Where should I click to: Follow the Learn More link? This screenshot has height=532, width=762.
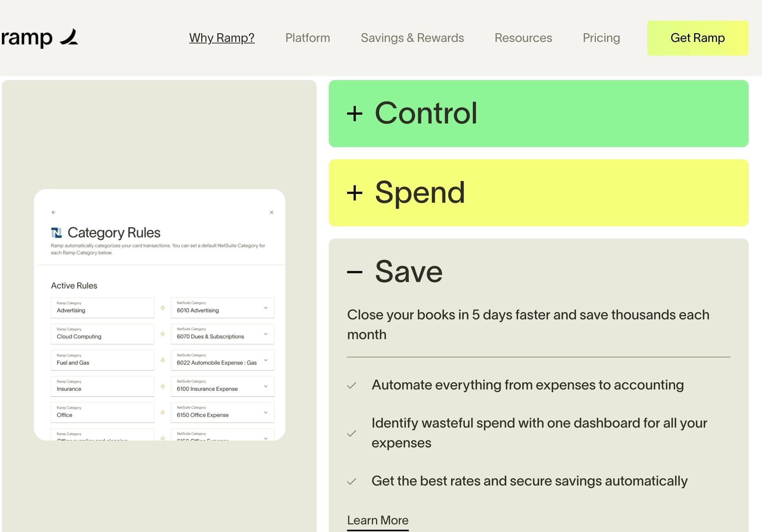click(378, 521)
